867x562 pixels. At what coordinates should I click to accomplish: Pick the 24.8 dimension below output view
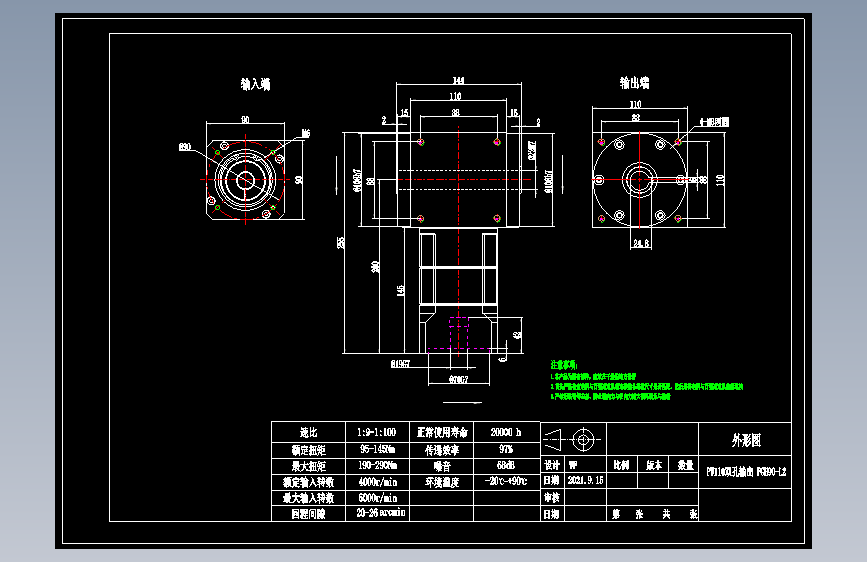coord(641,243)
